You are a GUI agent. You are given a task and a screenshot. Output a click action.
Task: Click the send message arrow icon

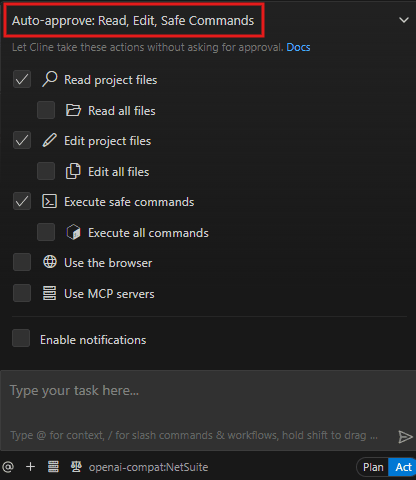pyautogui.click(x=405, y=436)
